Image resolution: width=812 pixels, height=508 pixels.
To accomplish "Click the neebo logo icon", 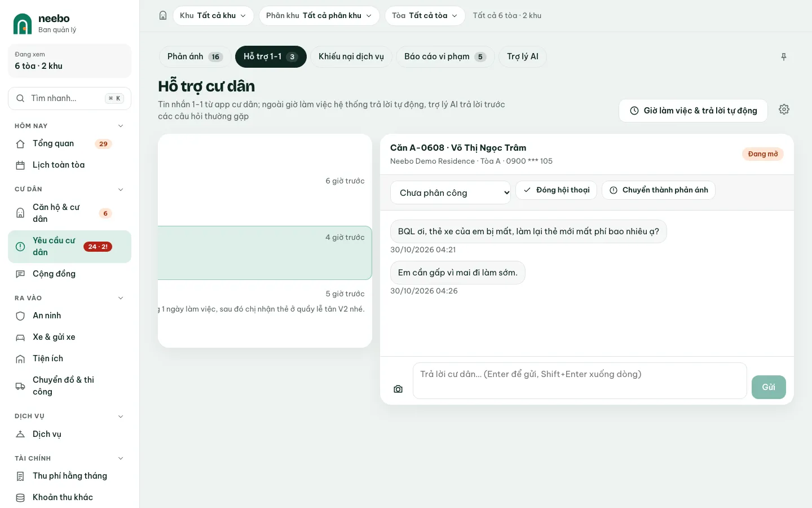I will (23, 24).
